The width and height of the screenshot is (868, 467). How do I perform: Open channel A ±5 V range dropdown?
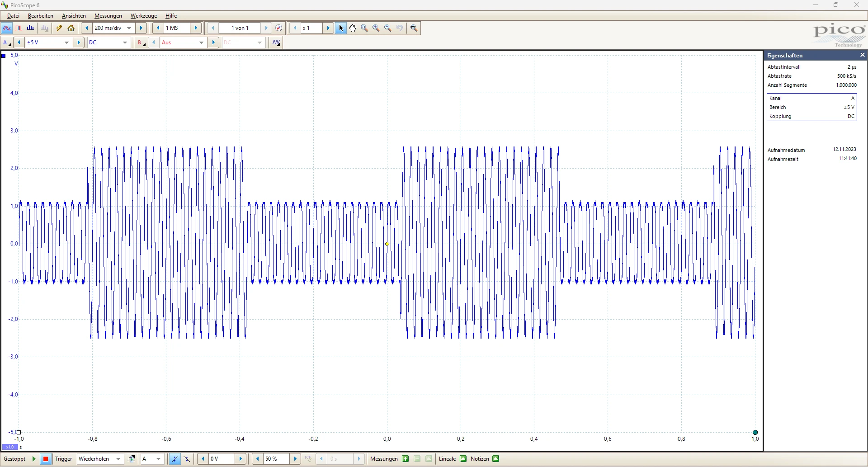tap(66, 42)
